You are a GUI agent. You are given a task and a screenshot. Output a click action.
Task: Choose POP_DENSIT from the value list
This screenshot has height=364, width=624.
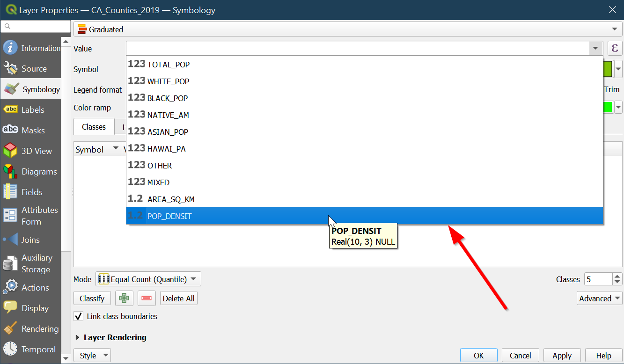pos(169,216)
